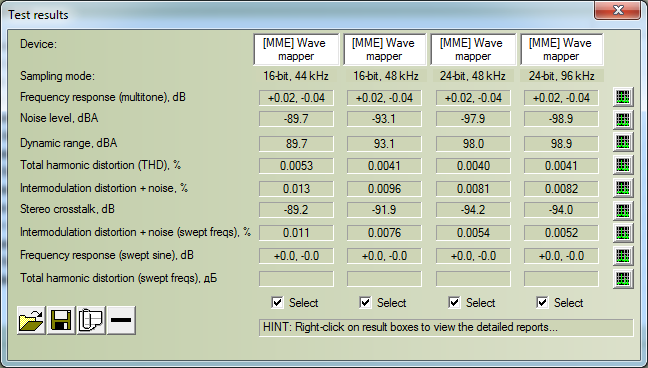Click the documents report icon

pyautogui.click(x=91, y=320)
